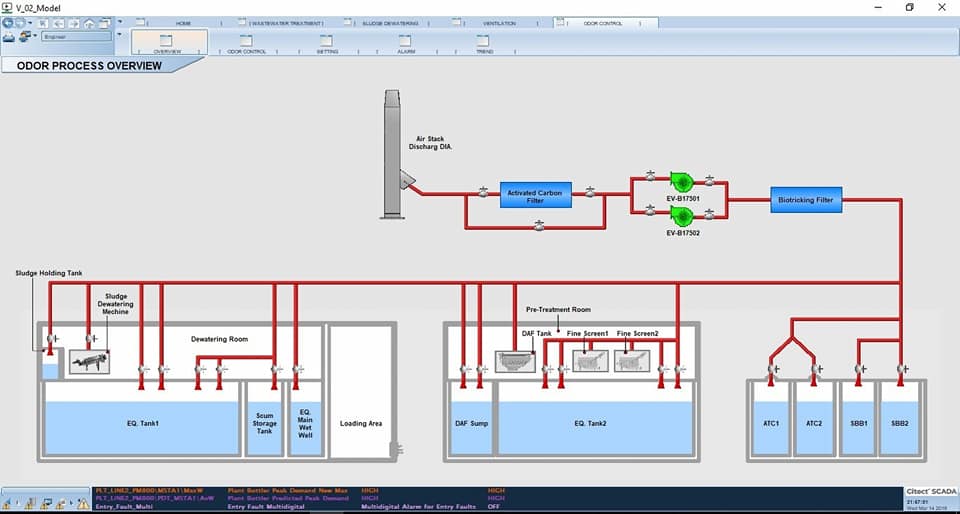Click the Fine Screen2 equipment icon

[x=632, y=361]
